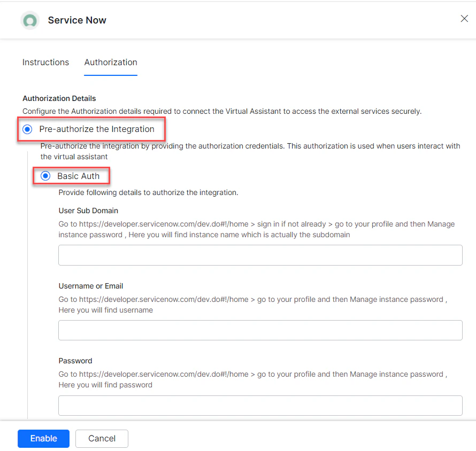Screen dimensions: 476x451
Task: Click the Service Now title text
Action: click(77, 20)
